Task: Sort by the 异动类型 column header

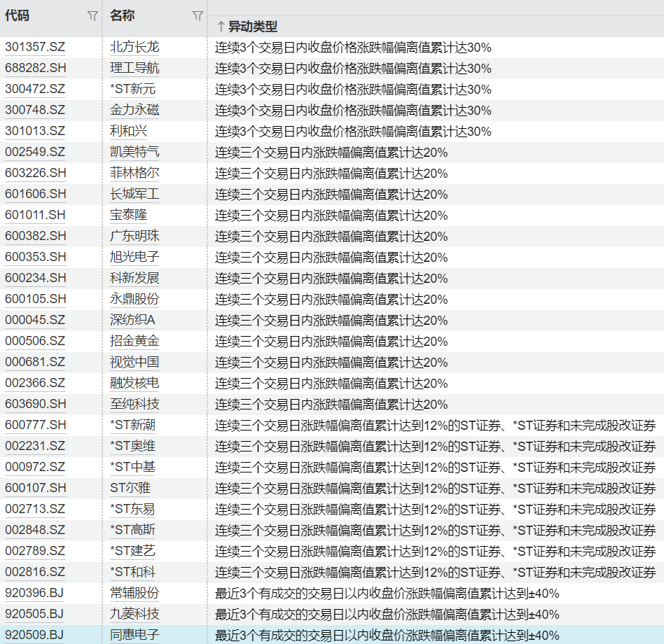Action: coord(253,27)
